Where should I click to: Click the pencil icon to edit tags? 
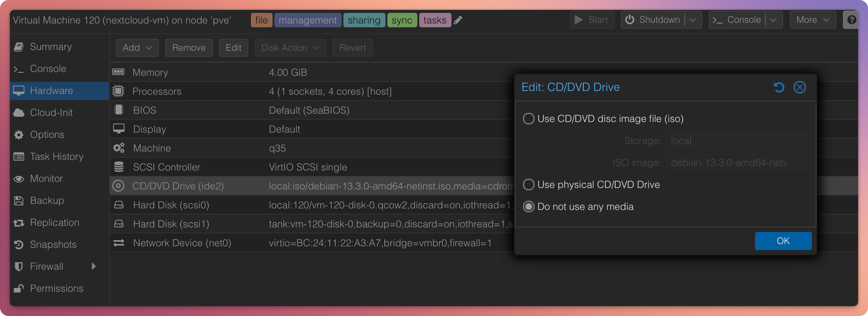pos(458,20)
